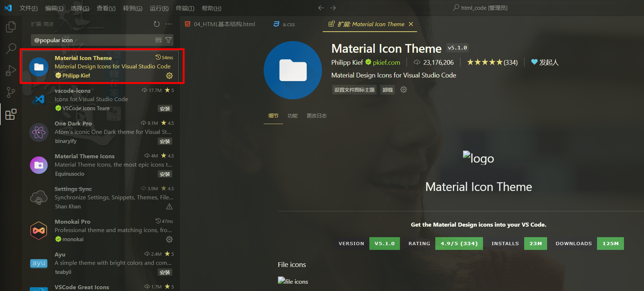The height and width of the screenshot is (291, 644).
Task: Switch to 04_HTML基本结构.html tab
Action: [x=220, y=24]
